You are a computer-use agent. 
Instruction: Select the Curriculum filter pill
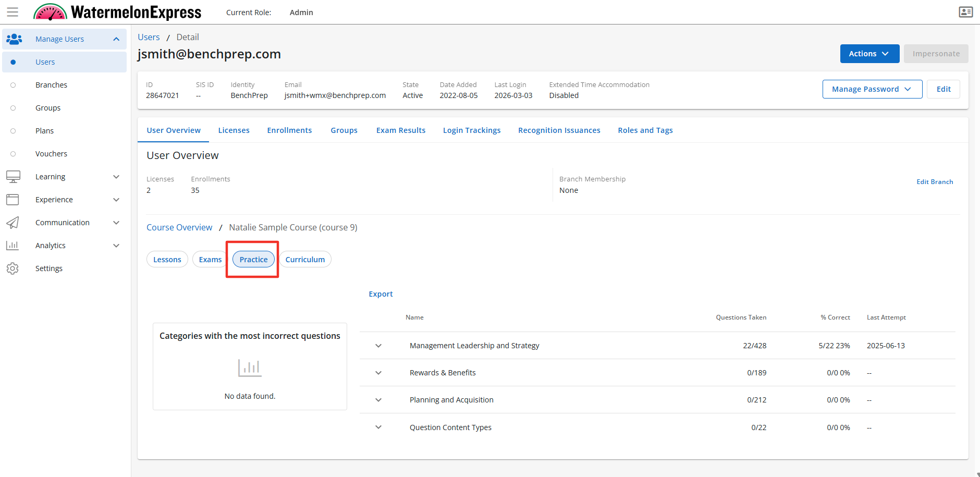(305, 260)
